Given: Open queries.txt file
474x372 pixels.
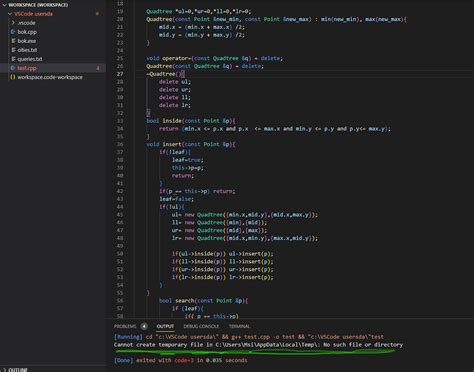Looking at the screenshot, I should pyautogui.click(x=30, y=59).
